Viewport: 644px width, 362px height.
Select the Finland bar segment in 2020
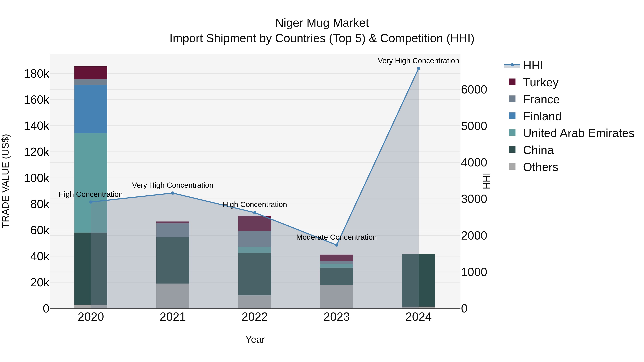pos(91,109)
